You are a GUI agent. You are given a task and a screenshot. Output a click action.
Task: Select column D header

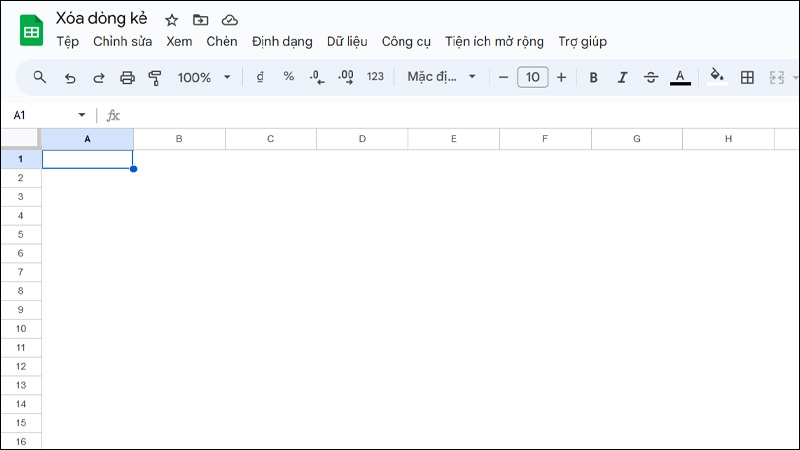click(362, 139)
